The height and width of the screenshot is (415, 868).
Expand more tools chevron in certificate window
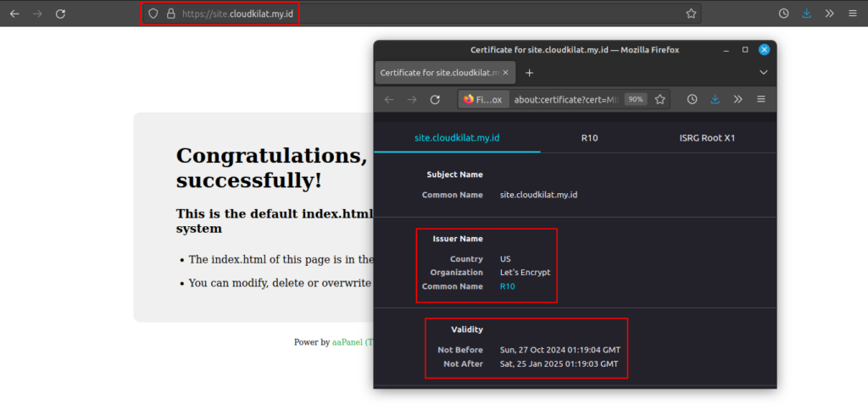[x=738, y=99]
